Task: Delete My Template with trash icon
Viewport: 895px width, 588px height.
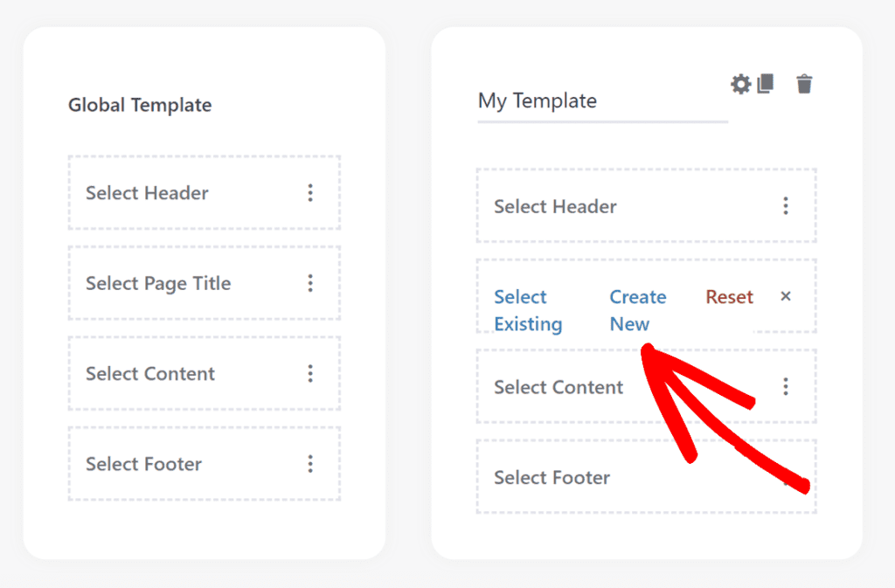Action: coord(804,84)
